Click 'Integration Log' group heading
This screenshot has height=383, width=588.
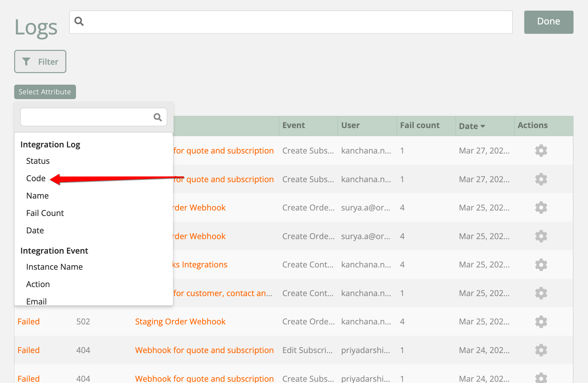pos(50,145)
